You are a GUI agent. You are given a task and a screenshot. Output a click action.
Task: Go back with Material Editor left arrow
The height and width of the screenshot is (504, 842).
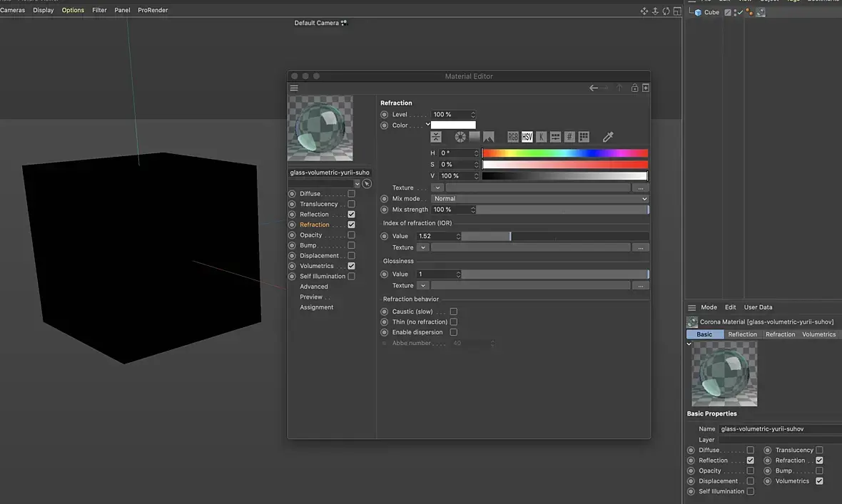[x=594, y=88]
